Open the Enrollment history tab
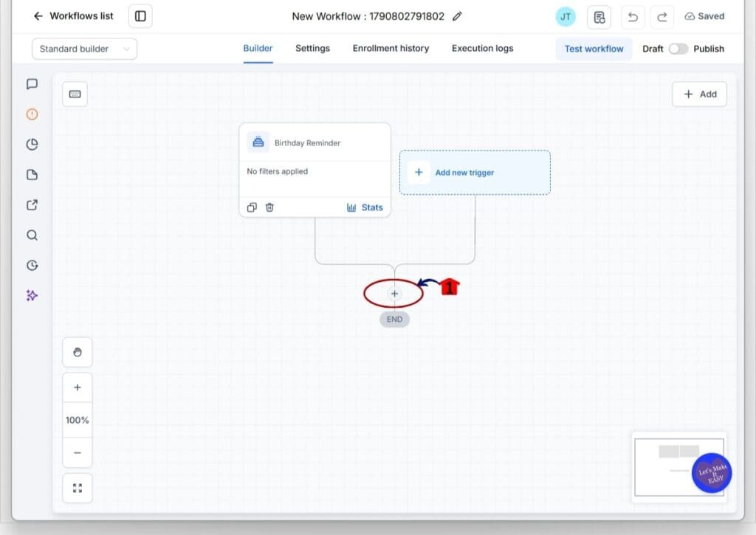 pyautogui.click(x=391, y=48)
